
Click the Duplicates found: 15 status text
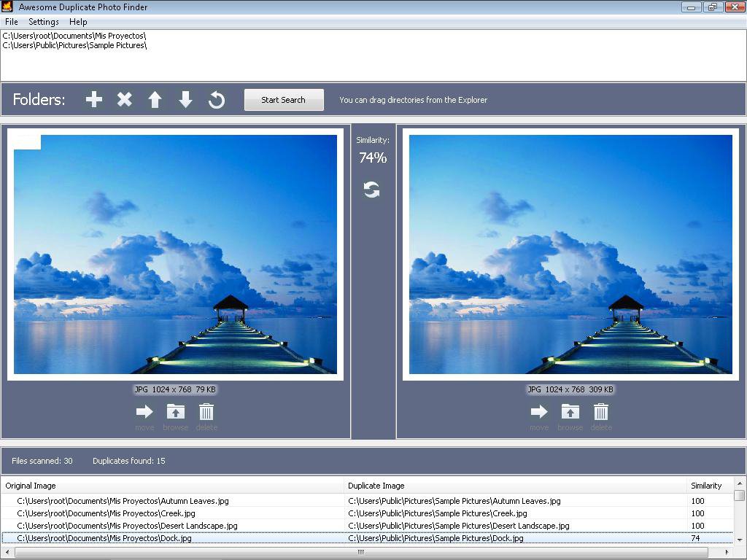pyautogui.click(x=128, y=461)
